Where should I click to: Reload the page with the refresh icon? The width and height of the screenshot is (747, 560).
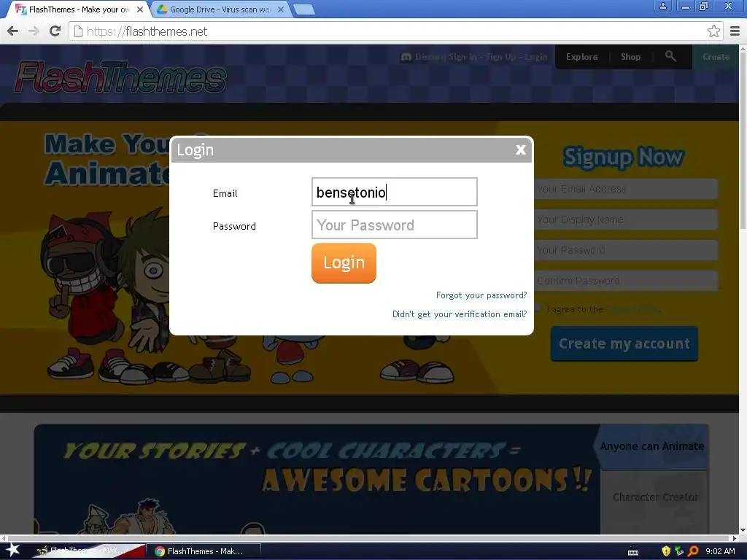[x=55, y=31]
